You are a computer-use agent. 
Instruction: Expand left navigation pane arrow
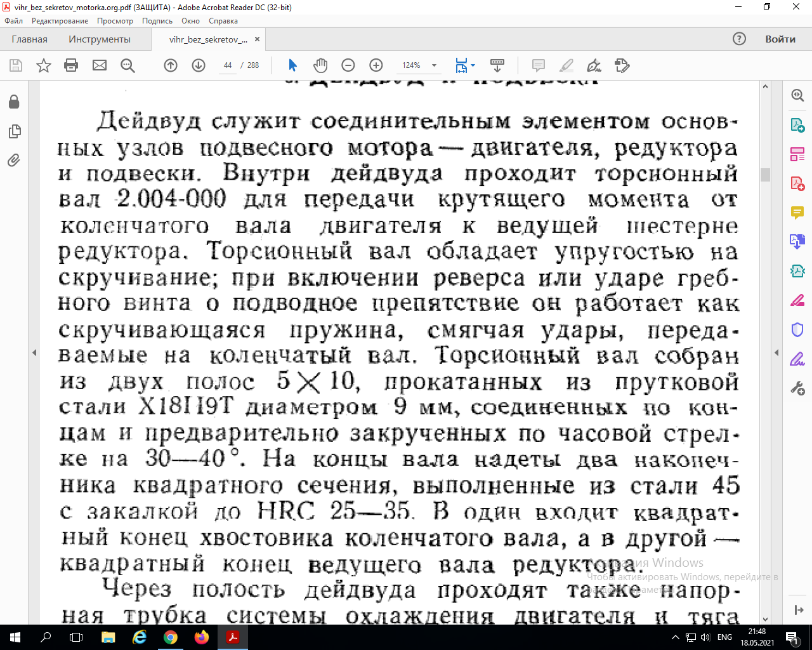(34, 352)
